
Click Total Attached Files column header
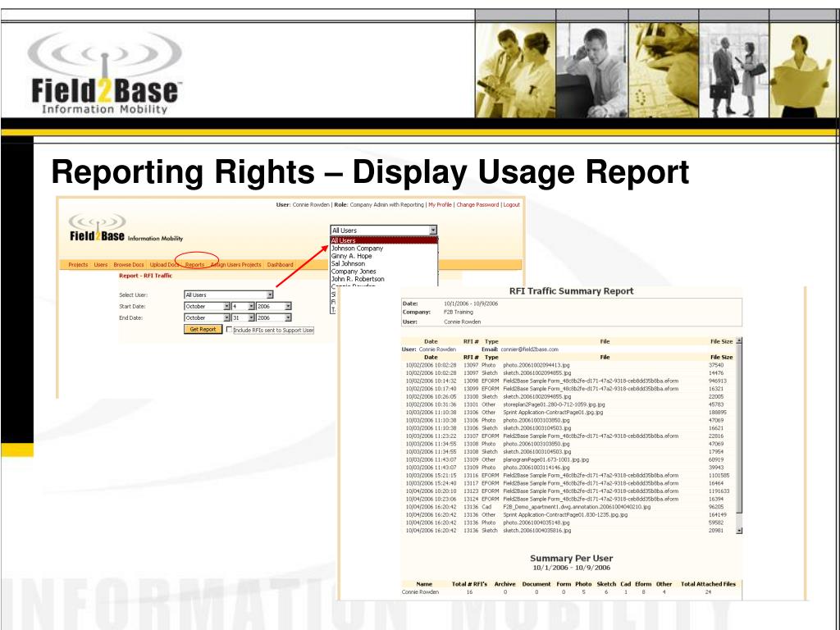click(x=708, y=584)
